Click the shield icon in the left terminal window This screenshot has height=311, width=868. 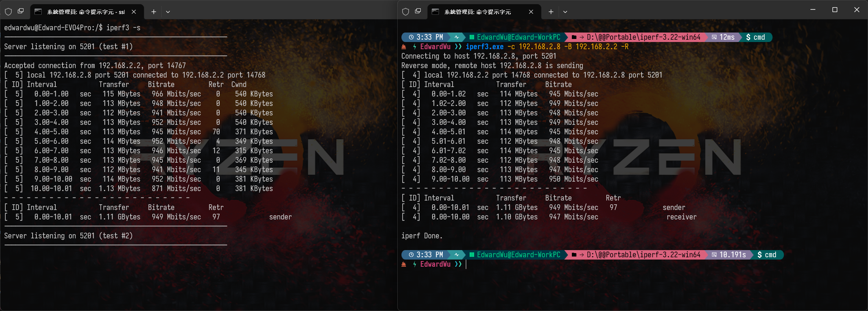pos(8,12)
